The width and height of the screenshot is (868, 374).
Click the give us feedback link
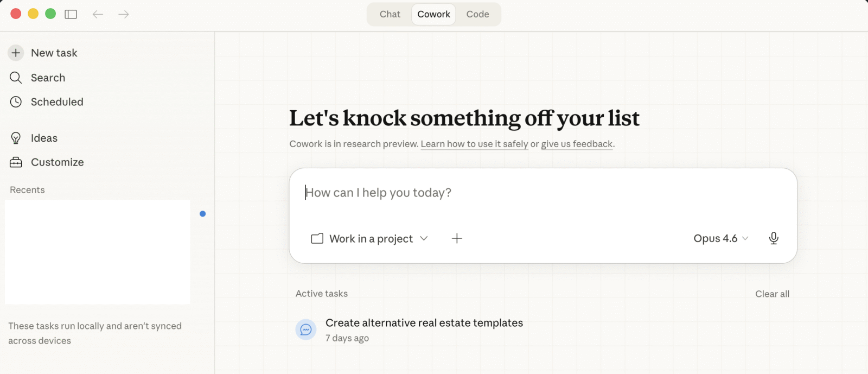pos(577,144)
